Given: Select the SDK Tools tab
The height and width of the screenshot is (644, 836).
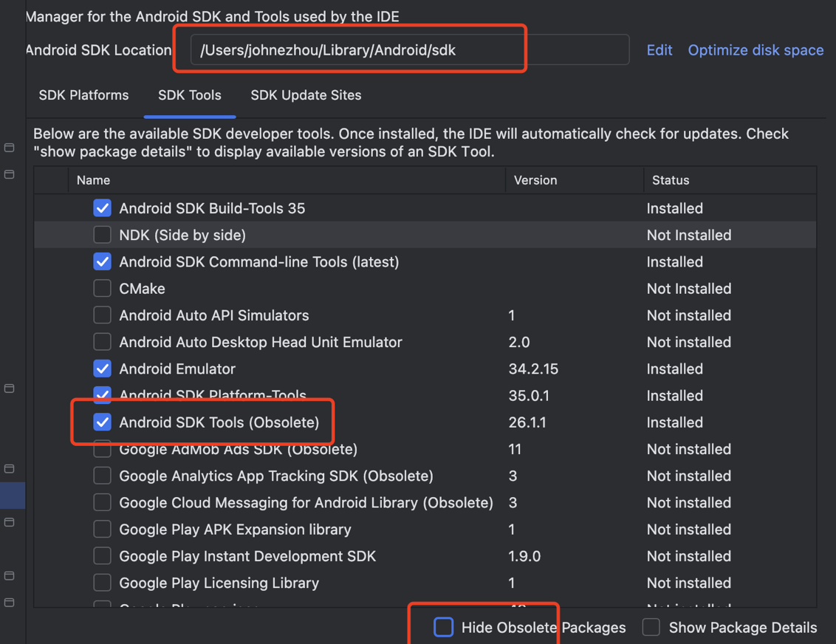Looking at the screenshot, I should (x=190, y=95).
